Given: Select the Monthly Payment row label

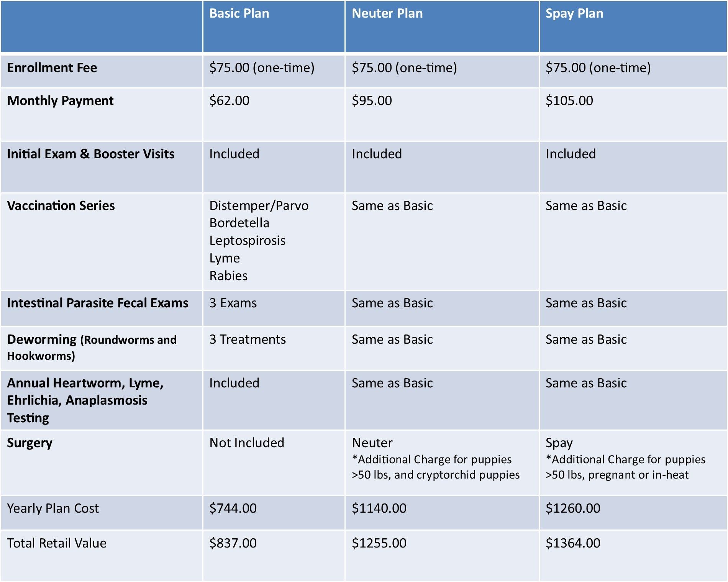Looking at the screenshot, I should click(x=60, y=101).
